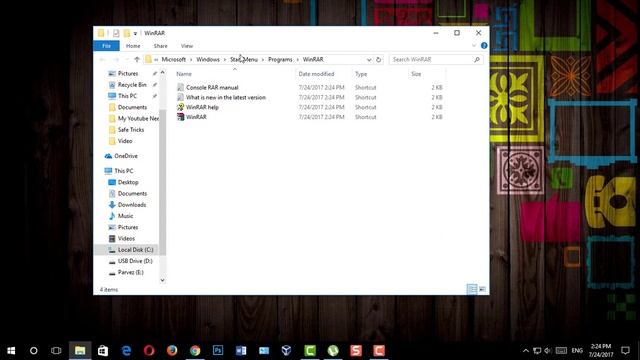The image size is (640, 360).
Task: Open the Windows Start menu
Action: (x=11, y=350)
